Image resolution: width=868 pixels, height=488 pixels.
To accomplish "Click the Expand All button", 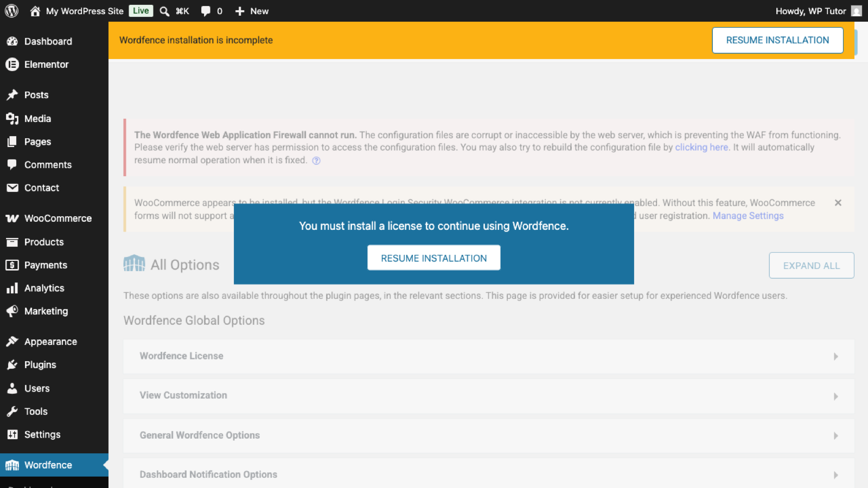I will pos(812,266).
